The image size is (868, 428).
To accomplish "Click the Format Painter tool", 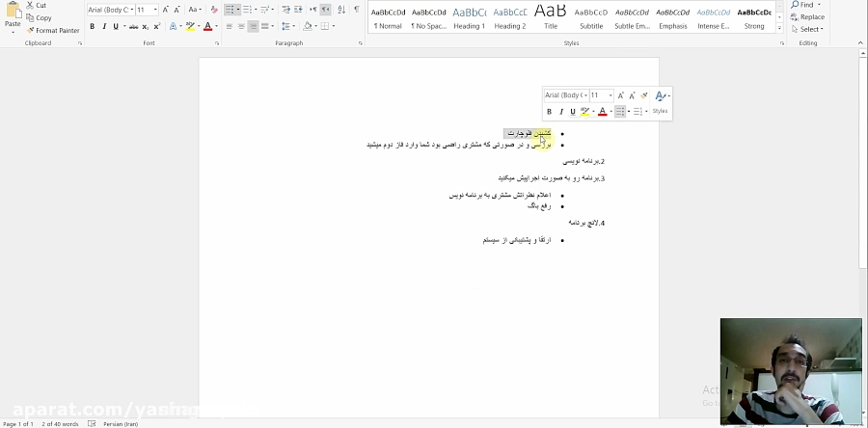I will pos(53,31).
